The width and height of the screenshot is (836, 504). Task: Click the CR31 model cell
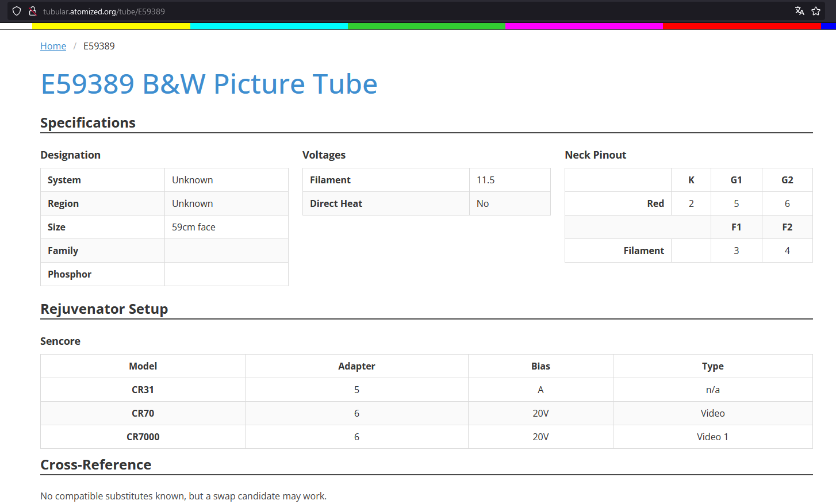(x=143, y=390)
